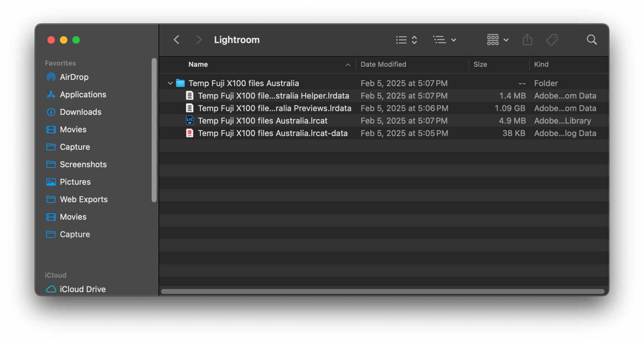Select the AirDrop sidebar icon

74,77
